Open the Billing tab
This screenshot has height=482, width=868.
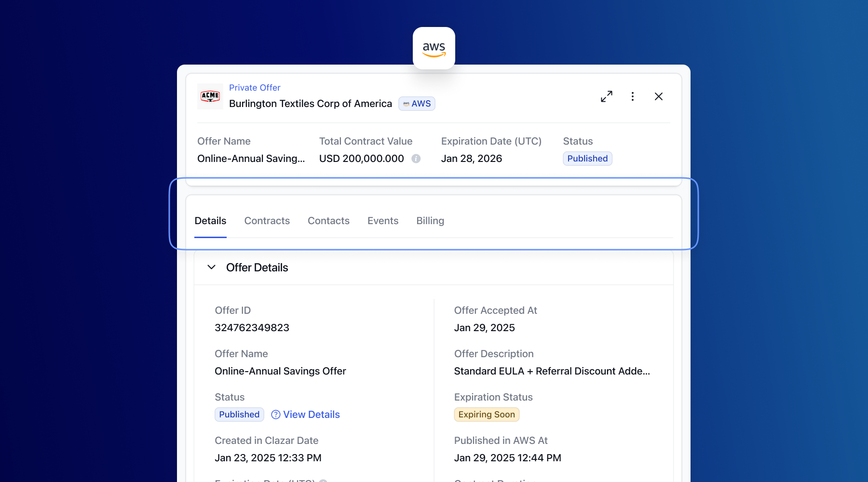(430, 221)
